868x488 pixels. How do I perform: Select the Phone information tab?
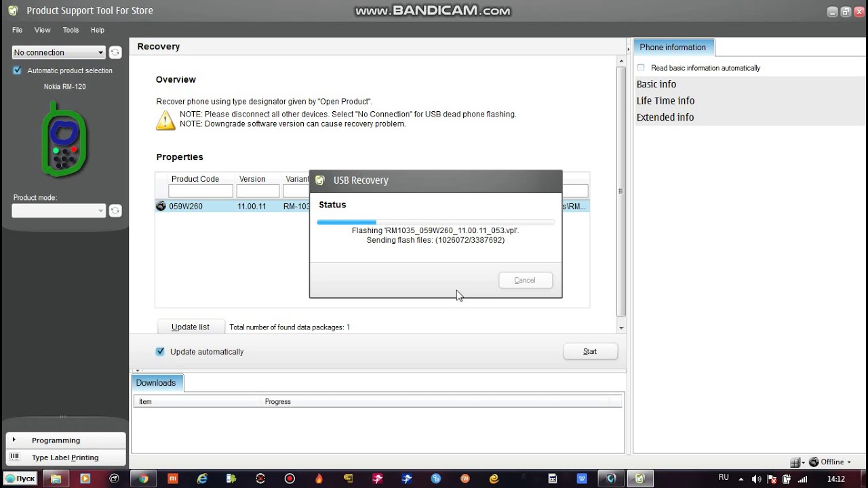[x=673, y=47]
